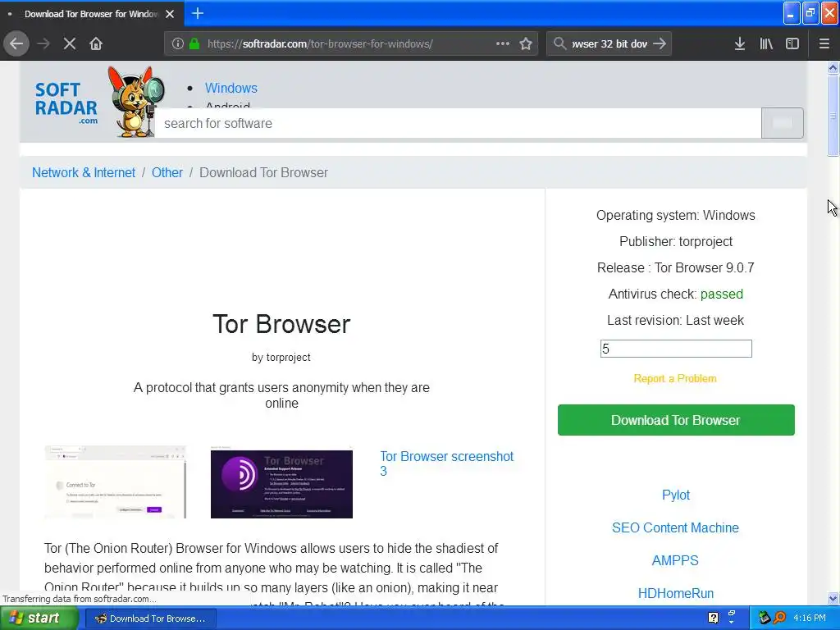Open the AMPPS software link
Image resolution: width=840 pixels, height=630 pixels.
tap(675, 560)
